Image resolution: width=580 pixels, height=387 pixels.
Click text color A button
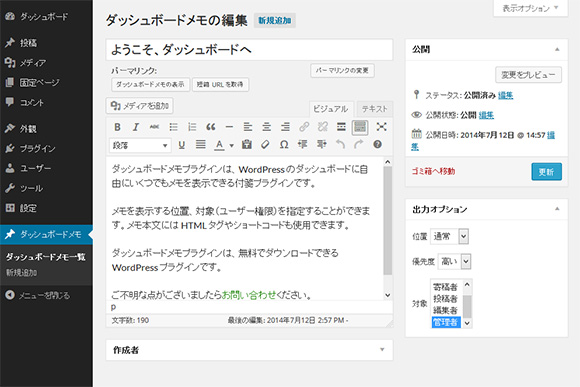pyautogui.click(x=219, y=145)
